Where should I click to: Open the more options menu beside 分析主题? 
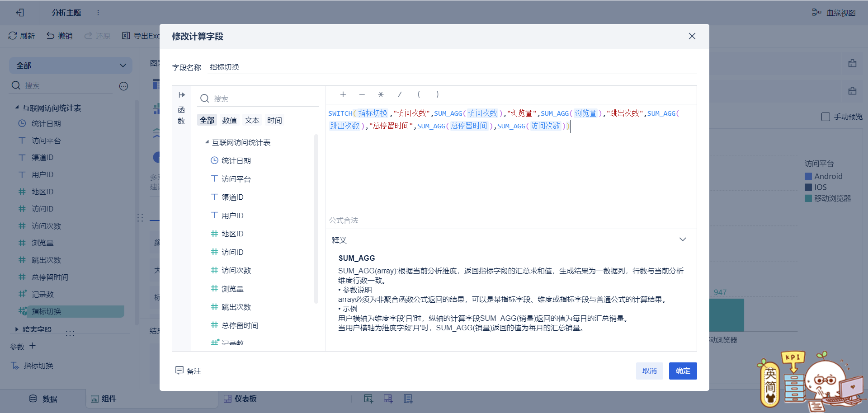(x=98, y=13)
